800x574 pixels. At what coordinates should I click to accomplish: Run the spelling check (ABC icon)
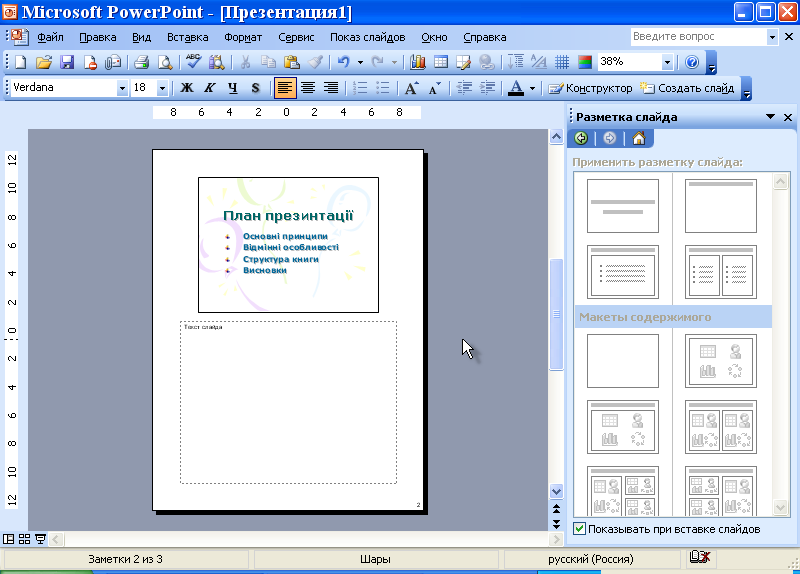(x=194, y=62)
